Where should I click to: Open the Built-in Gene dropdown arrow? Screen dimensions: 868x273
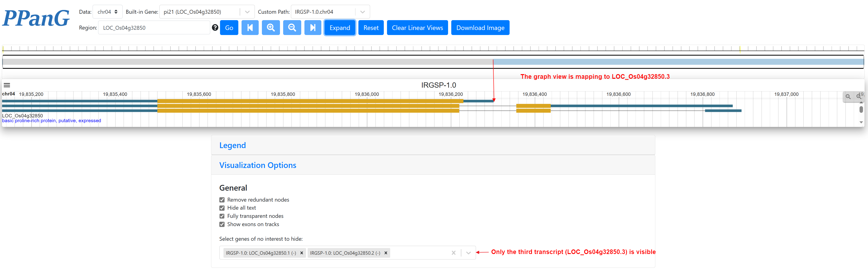click(x=247, y=12)
